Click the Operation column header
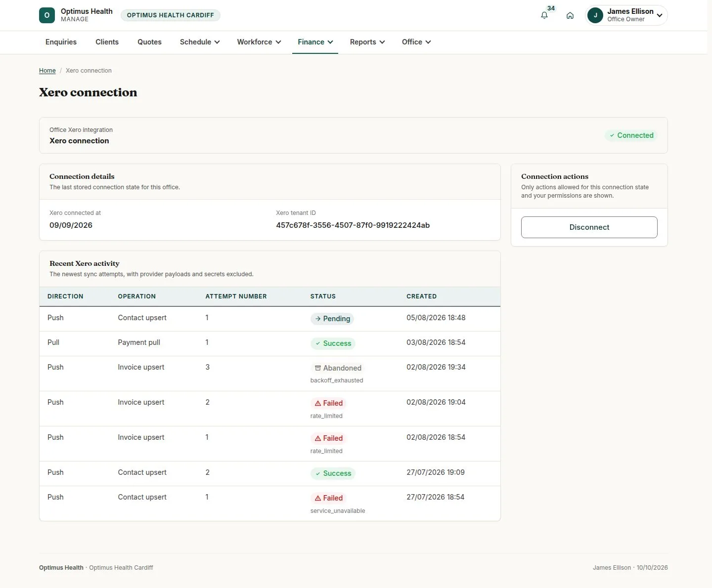Screen dimensions: 712x588 [x=136, y=296]
